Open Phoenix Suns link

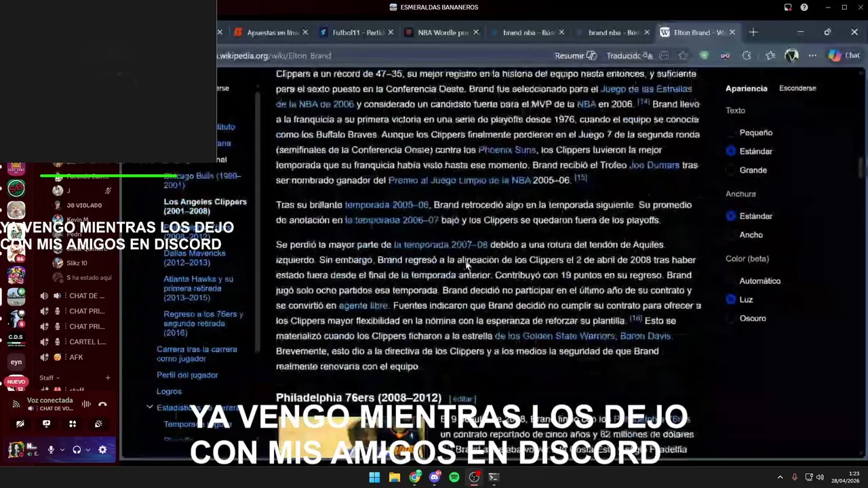click(x=507, y=150)
